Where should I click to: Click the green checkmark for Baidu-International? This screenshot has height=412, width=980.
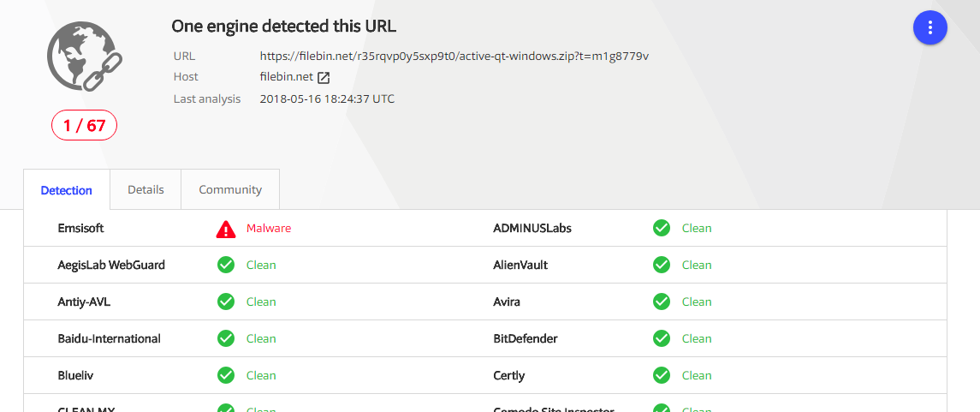[226, 339]
